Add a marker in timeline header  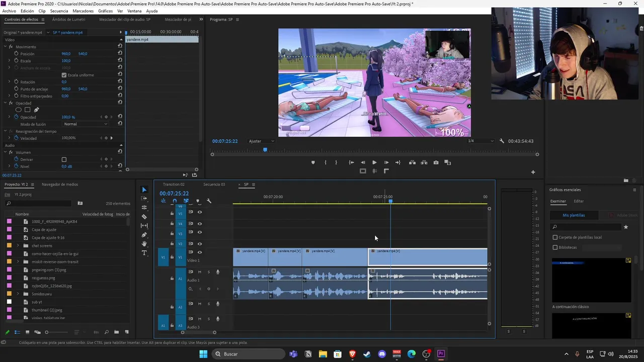[198, 201]
